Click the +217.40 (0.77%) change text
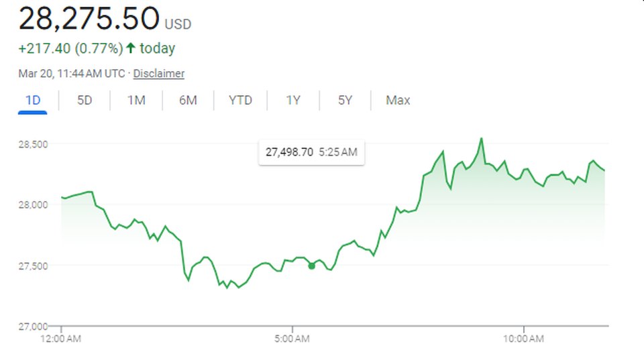Viewport: 644px width, 352px height. (70, 48)
